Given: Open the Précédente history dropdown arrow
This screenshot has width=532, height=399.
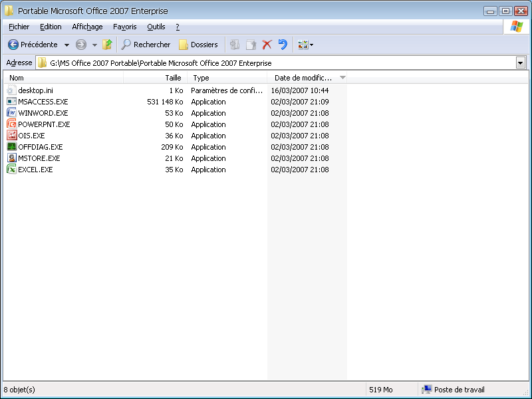Looking at the screenshot, I should click(67, 45).
